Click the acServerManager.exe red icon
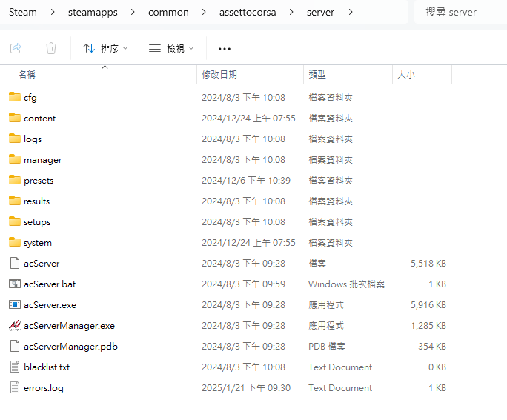 click(x=15, y=325)
